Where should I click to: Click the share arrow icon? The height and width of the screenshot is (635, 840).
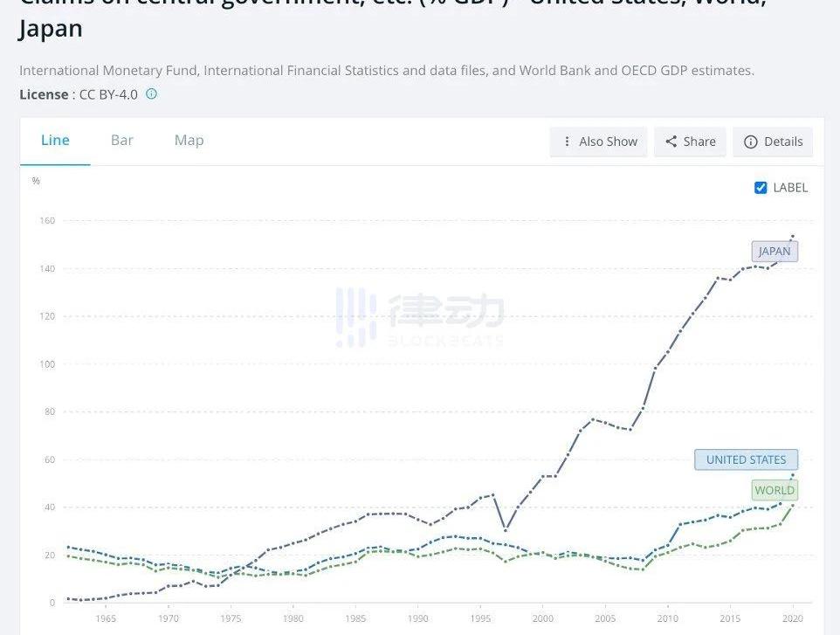[x=671, y=141]
